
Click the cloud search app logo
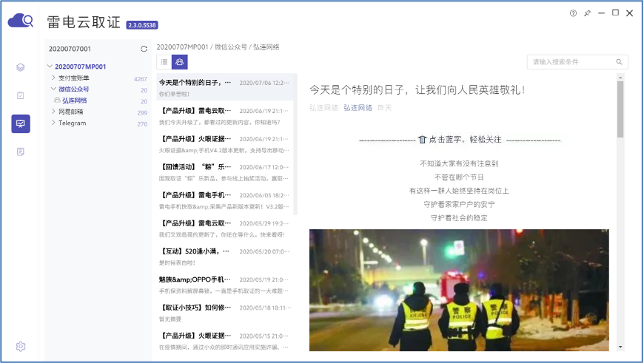(x=20, y=20)
